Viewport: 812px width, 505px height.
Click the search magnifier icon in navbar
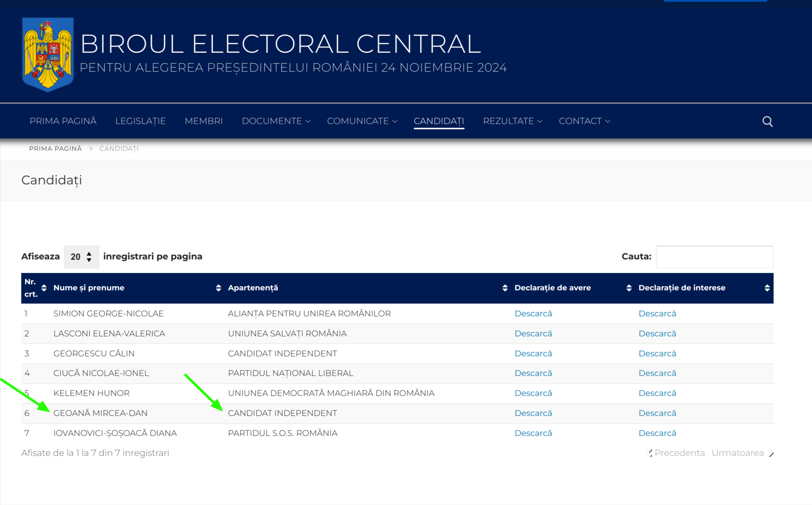tap(767, 121)
